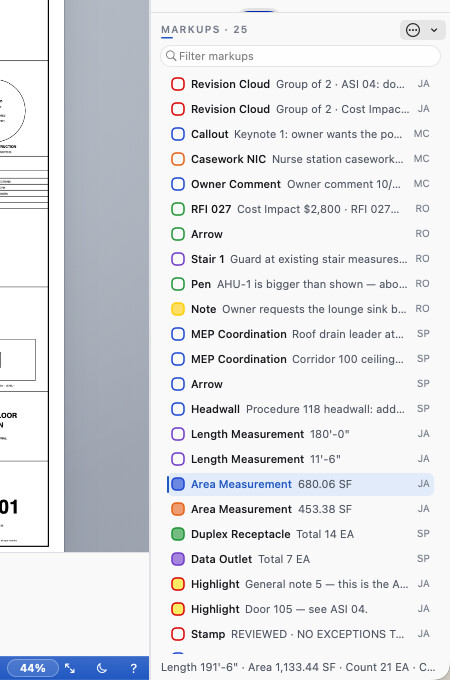Image resolution: width=450 pixels, height=680 pixels.
Task: Click the purple swatch of 11'-6" Length Measurement
Action: (178, 459)
